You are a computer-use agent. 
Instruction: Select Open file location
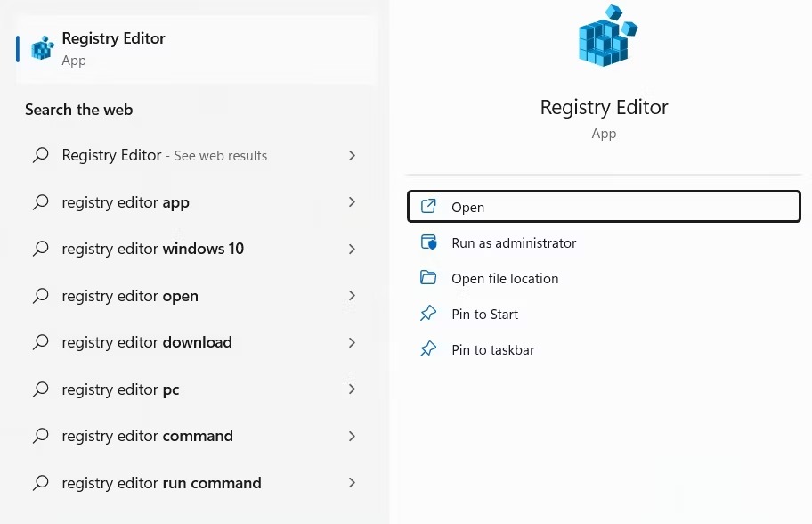tap(604, 278)
